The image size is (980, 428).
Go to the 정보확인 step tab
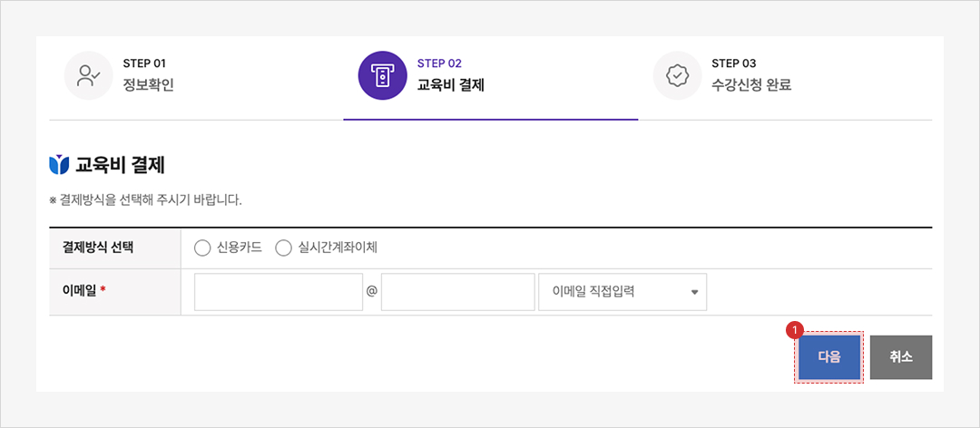(148, 85)
